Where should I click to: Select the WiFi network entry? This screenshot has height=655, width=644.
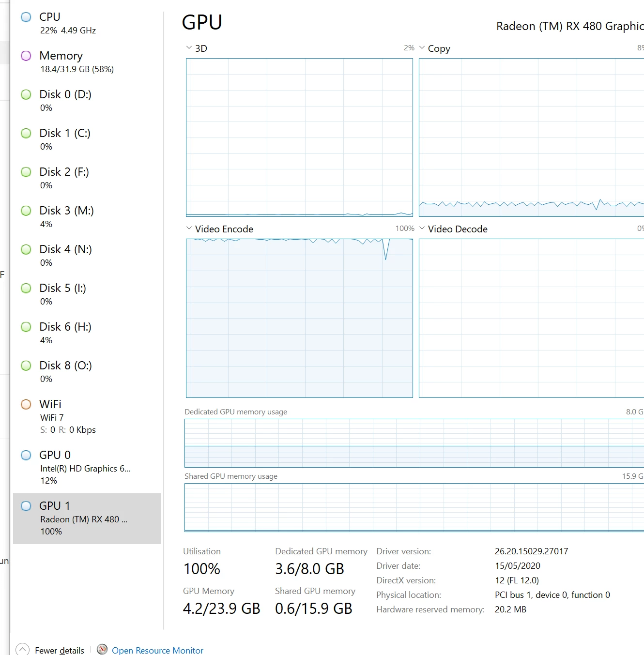(87, 416)
